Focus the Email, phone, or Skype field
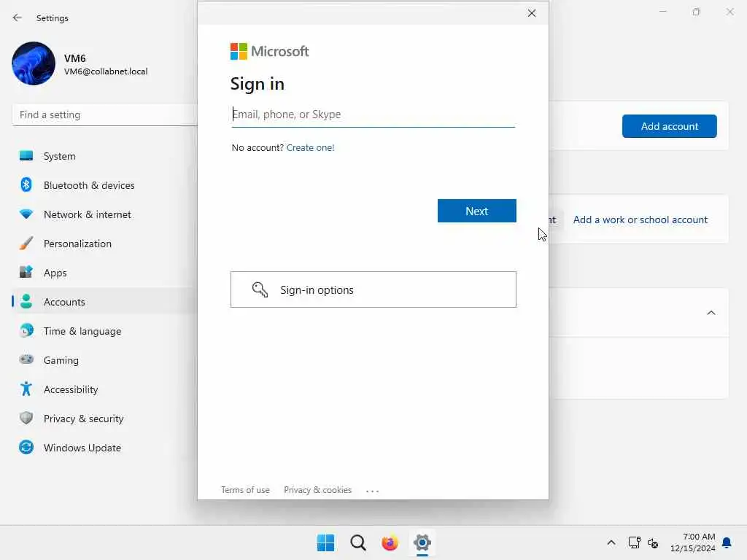The image size is (747, 560). click(x=373, y=114)
